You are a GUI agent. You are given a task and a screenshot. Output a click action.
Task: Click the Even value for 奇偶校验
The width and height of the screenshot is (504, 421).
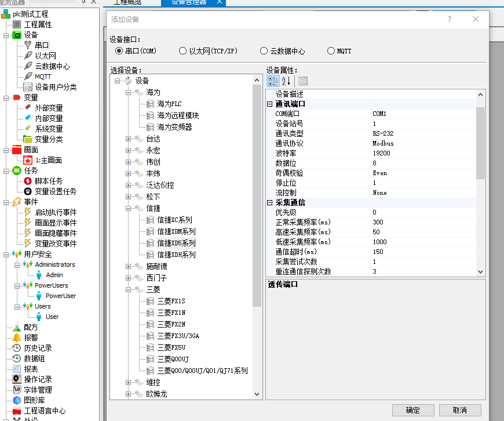tap(423, 173)
